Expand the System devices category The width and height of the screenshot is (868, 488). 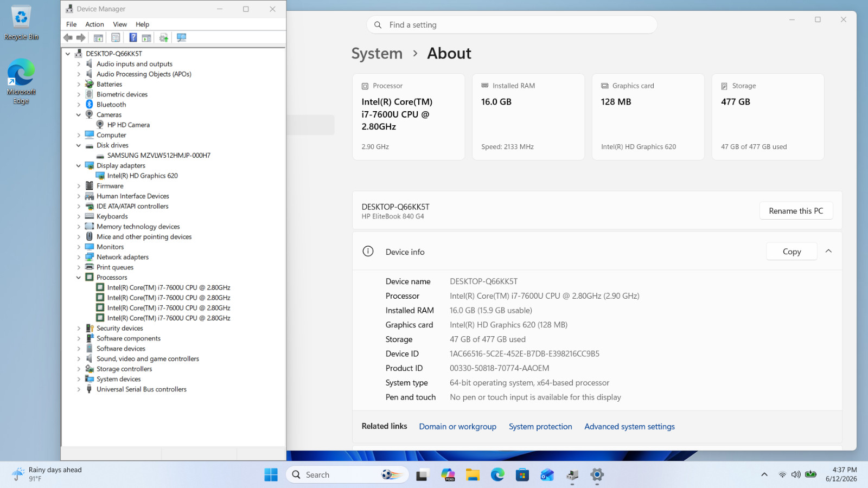(x=79, y=379)
